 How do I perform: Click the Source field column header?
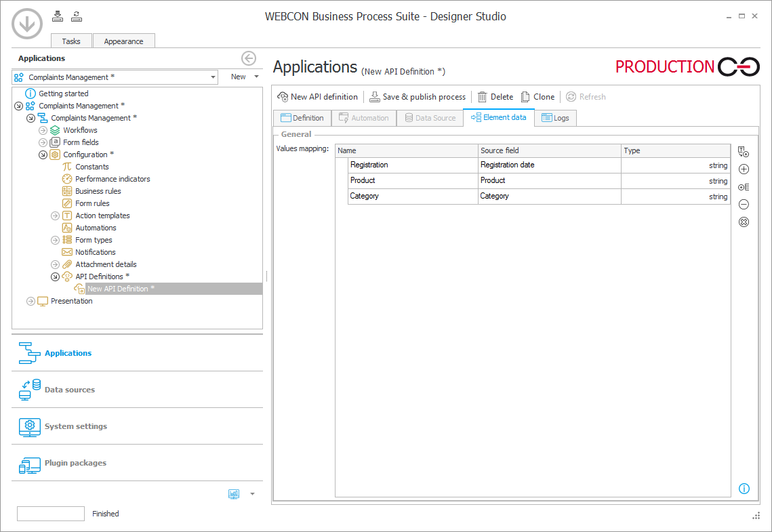click(550, 150)
